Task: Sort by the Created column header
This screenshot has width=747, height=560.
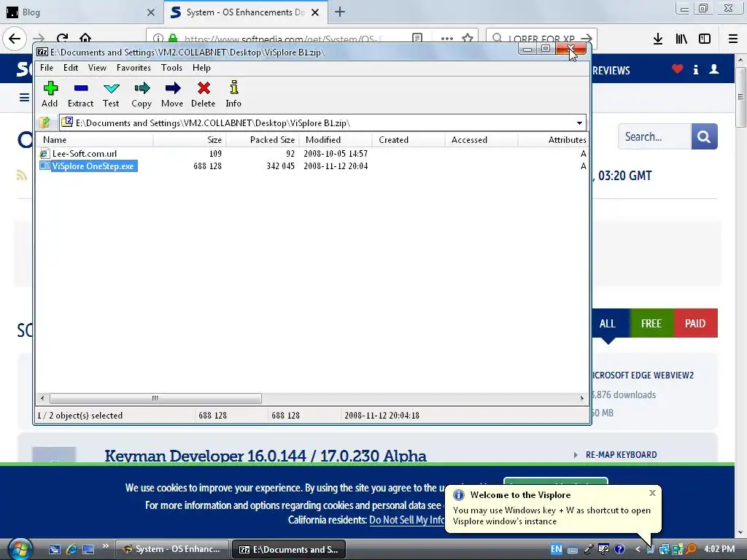Action: coord(409,139)
